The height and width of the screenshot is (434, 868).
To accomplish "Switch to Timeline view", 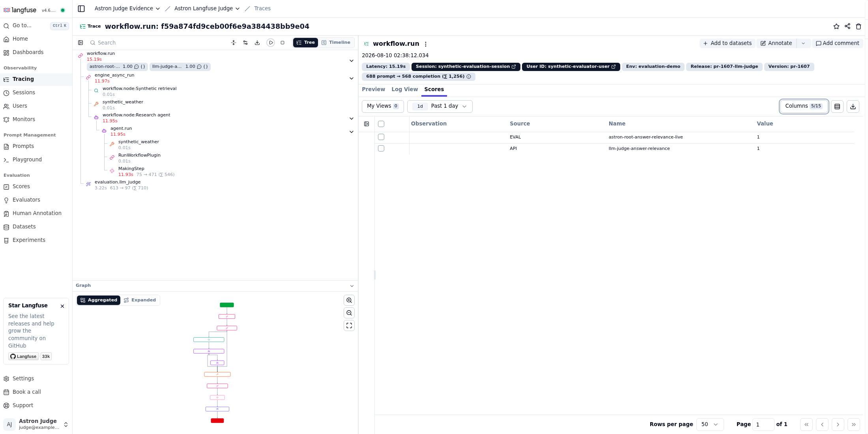I will coord(336,43).
